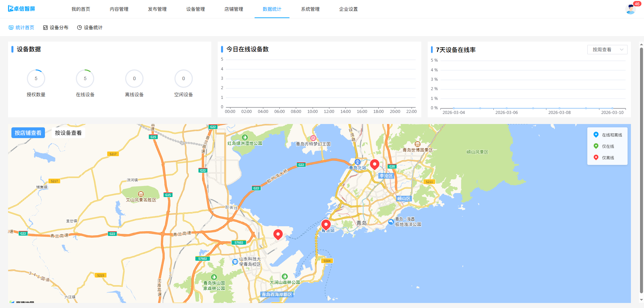Screen dimensions: 644x308
Task: Click the 在线设备 progress ring
Action: click(x=85, y=78)
